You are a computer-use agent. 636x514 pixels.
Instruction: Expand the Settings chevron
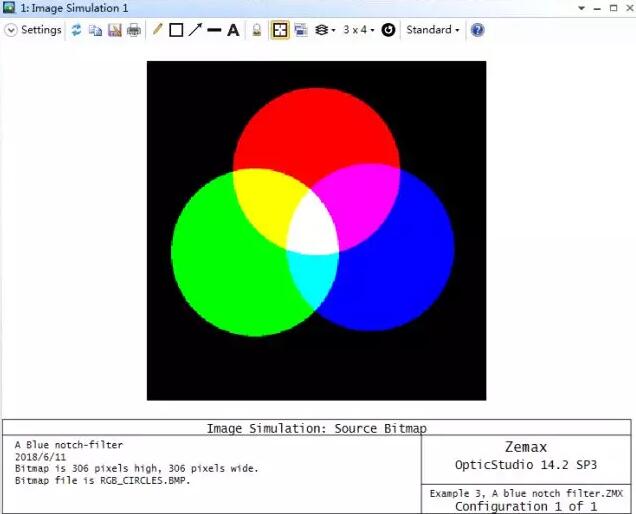[11, 30]
